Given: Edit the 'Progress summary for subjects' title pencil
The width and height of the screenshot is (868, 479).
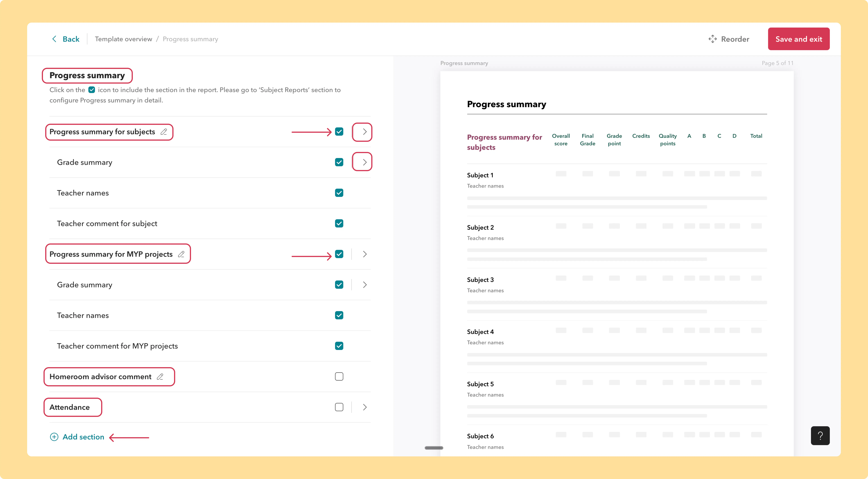Looking at the screenshot, I should click(164, 132).
